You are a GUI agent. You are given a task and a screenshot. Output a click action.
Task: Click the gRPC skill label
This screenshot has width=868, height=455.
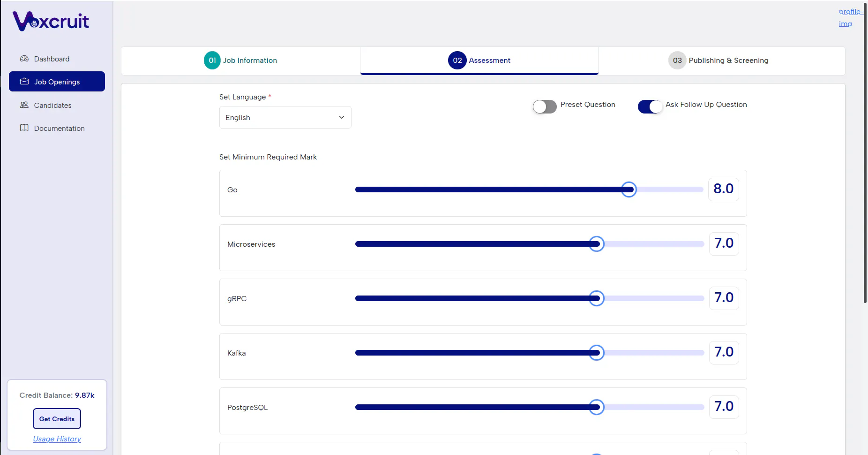(x=237, y=299)
